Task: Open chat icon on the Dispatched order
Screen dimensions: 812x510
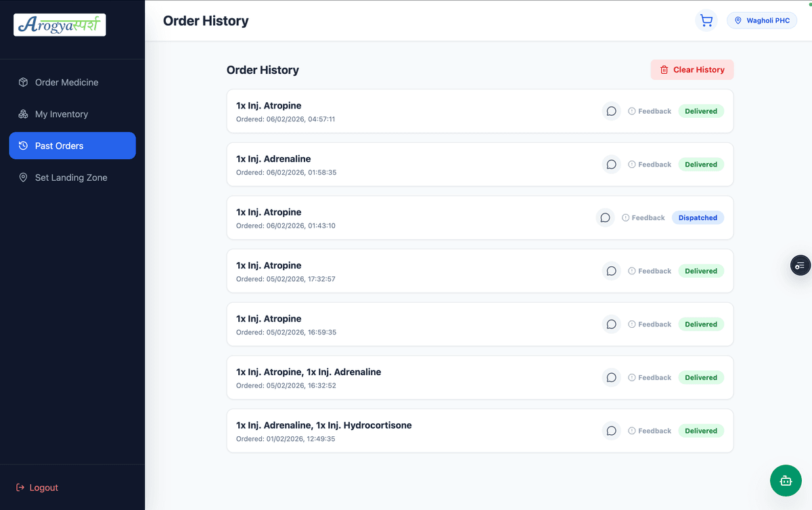Action: (x=605, y=218)
